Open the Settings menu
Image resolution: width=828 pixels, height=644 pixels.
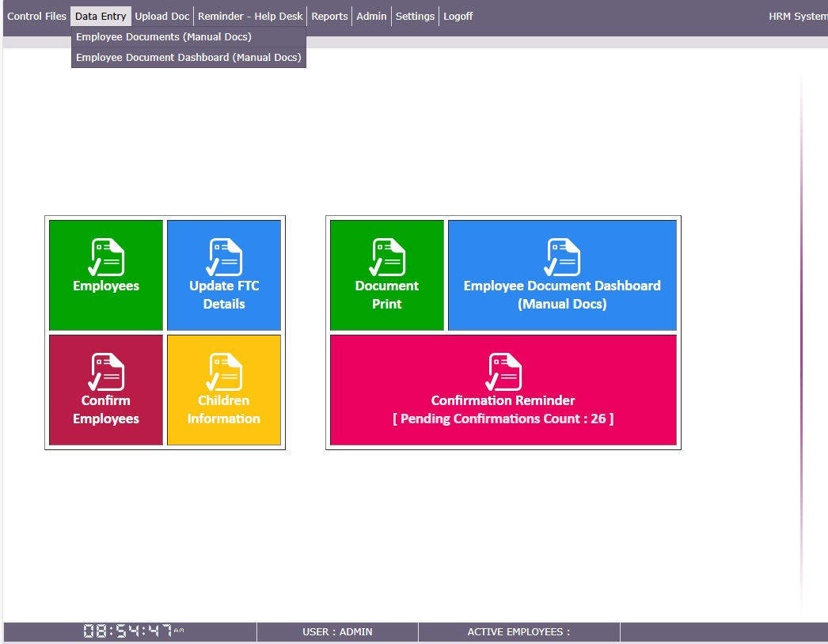click(415, 17)
